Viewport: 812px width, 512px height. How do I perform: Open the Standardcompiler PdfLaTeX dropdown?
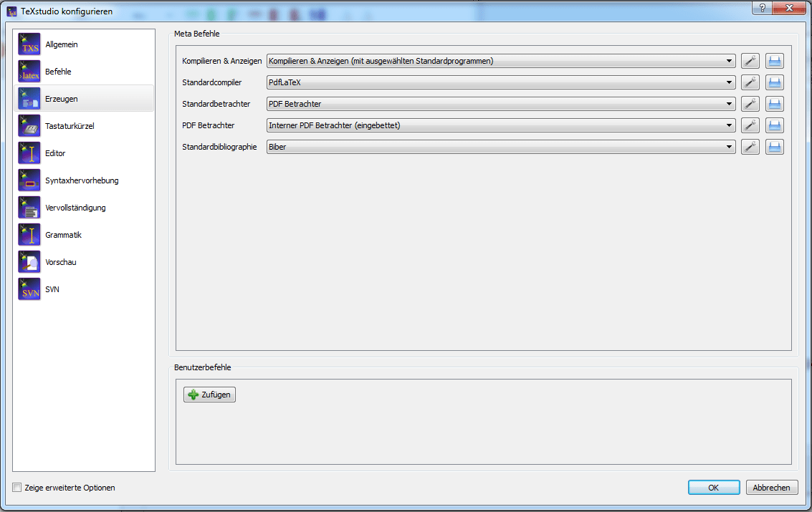click(x=501, y=82)
